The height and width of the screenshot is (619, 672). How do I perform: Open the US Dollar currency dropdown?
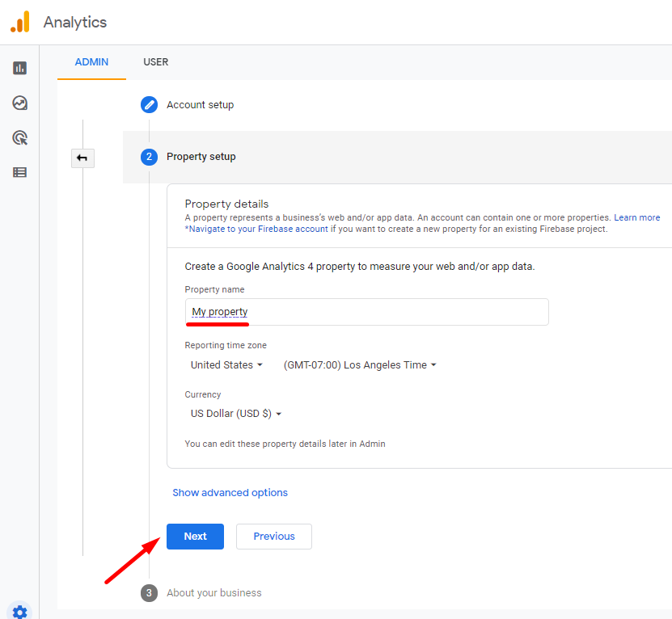coord(235,414)
